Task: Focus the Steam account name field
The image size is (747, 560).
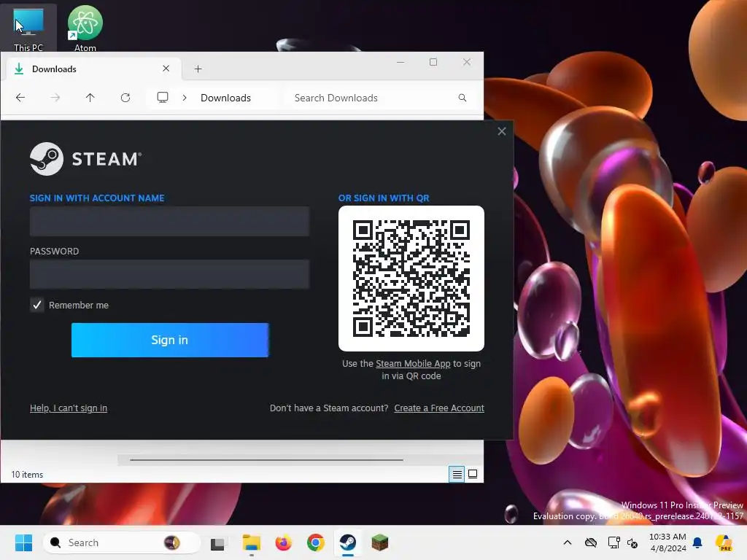Action: pyautogui.click(x=169, y=221)
